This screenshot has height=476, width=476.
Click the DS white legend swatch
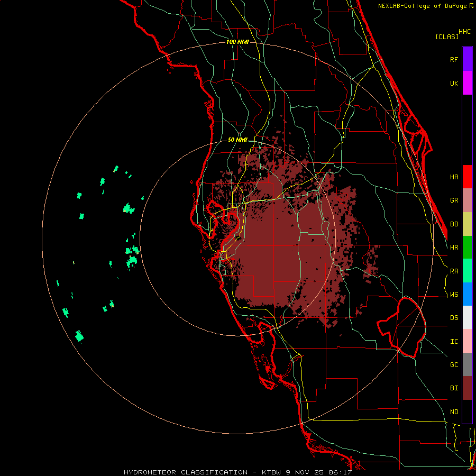467,317
